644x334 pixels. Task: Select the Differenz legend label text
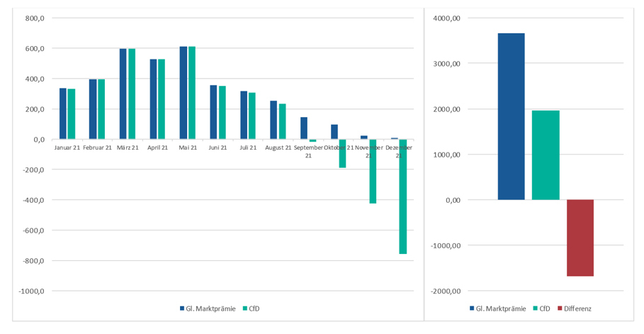tap(577, 308)
